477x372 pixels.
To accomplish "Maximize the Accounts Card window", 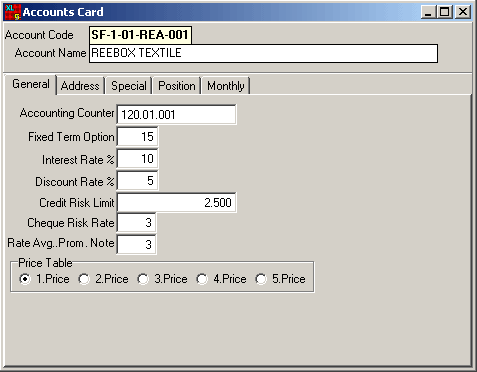I will click(444, 12).
